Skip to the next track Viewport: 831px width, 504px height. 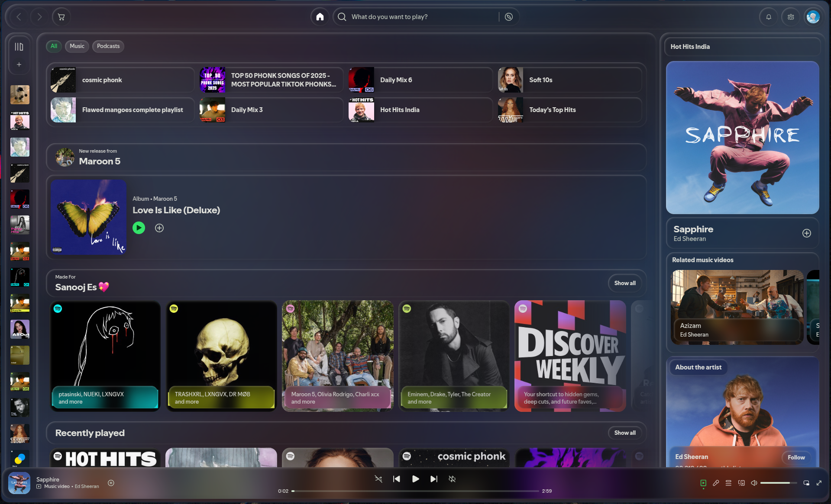click(x=433, y=479)
